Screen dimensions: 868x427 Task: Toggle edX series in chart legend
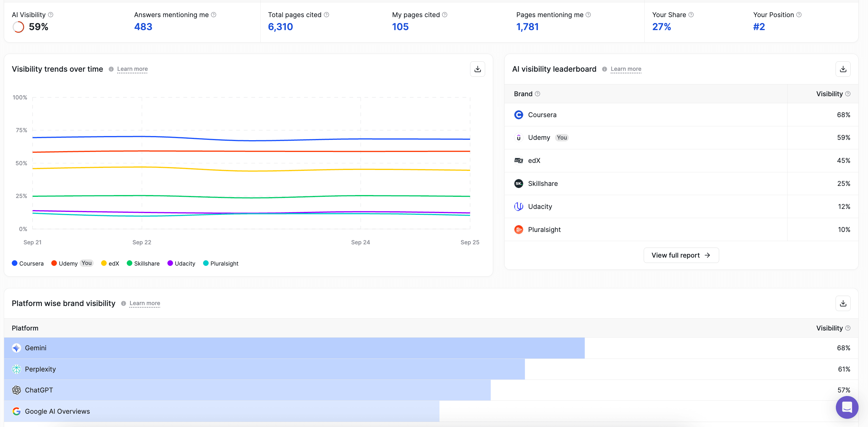point(110,264)
